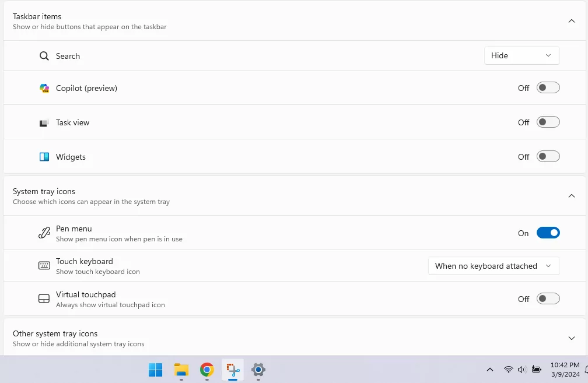The width and height of the screenshot is (588, 383).
Task: Launch Google Chrome from the taskbar
Action: pyautogui.click(x=207, y=370)
